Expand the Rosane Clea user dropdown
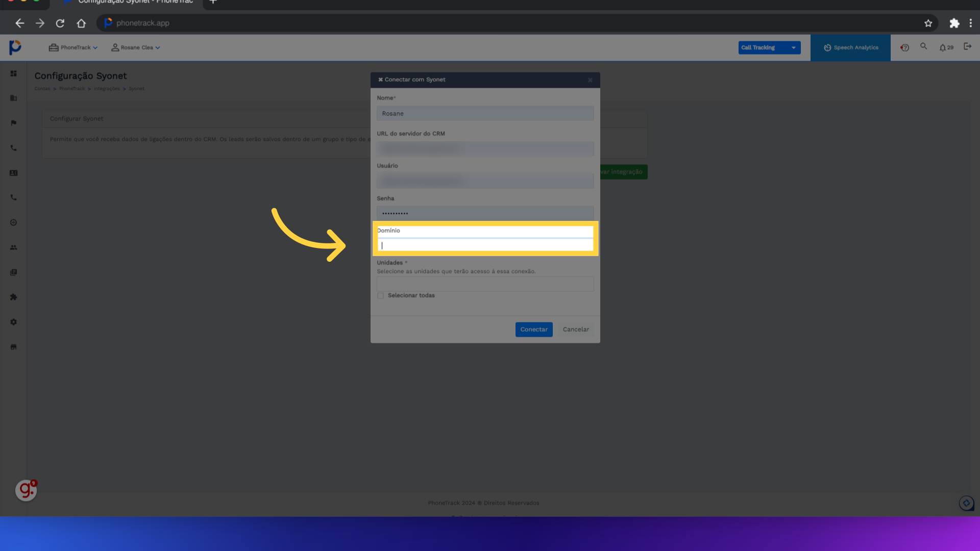This screenshot has width=980, height=551. click(x=136, y=47)
